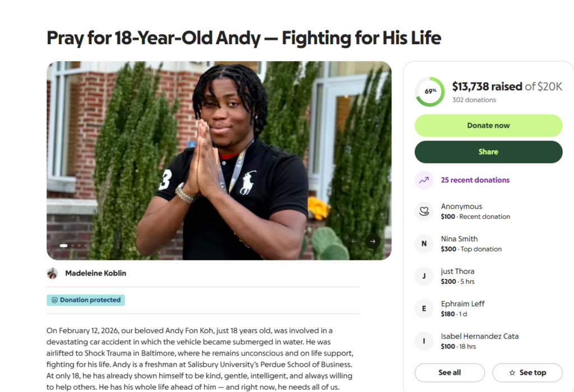This screenshot has width=574, height=392.
Task: Click the Anonymous donor heart-hand icon
Action: click(x=424, y=211)
